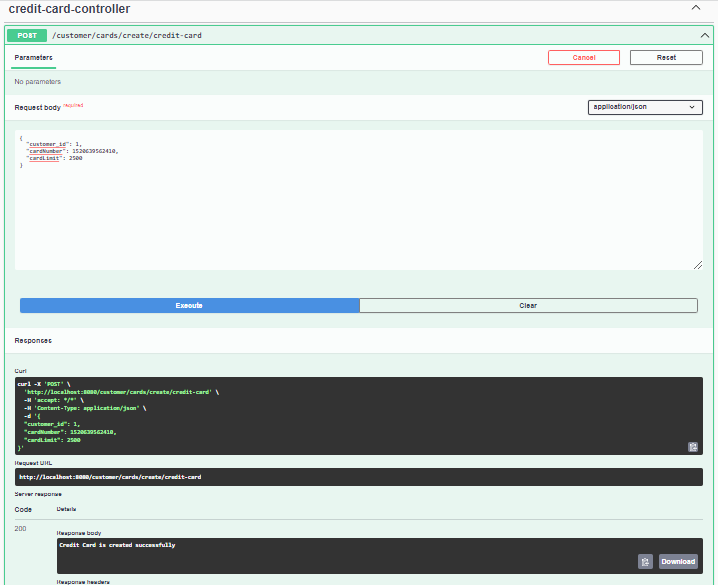This screenshot has height=585, width=718.
Task: Click 'Credit Card is created successfully' text
Action: coord(117,545)
